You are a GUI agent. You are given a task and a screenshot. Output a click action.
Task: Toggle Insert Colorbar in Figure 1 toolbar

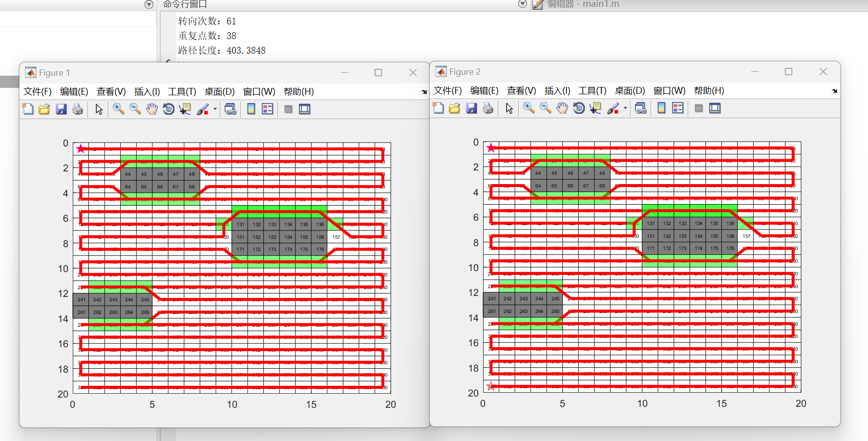click(251, 109)
